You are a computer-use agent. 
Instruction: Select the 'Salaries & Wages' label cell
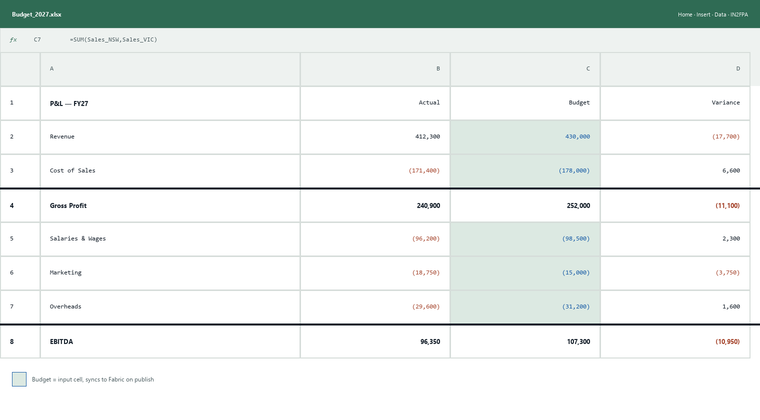click(170, 239)
